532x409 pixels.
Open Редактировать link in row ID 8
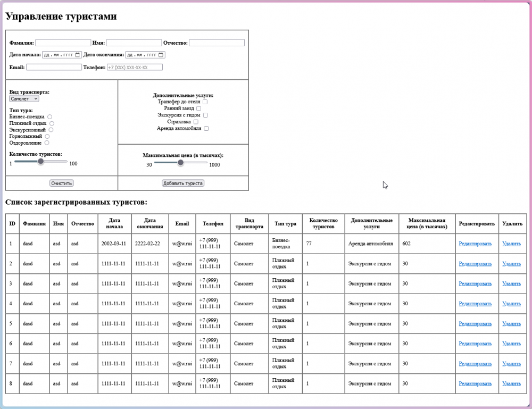point(475,383)
